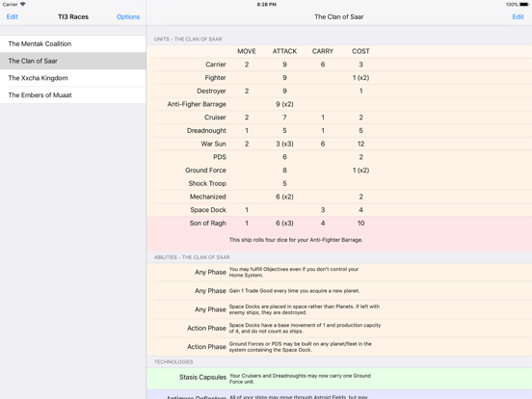Click the Space Docks placed in space ability
This screenshot has height=399, width=532.
pyautogui.click(x=339, y=309)
